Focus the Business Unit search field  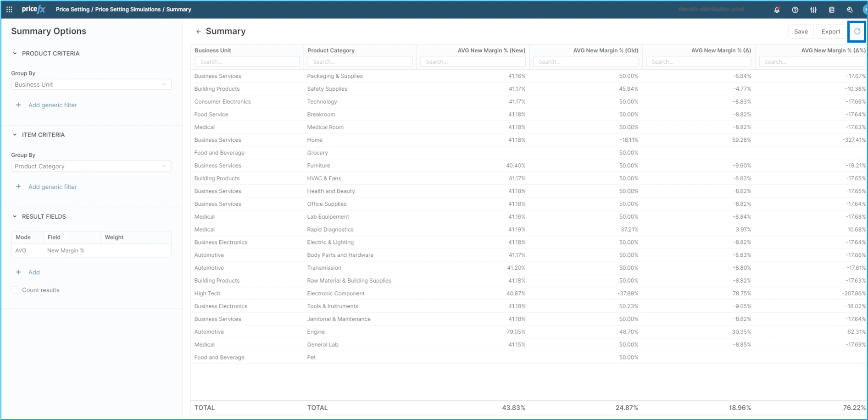tap(247, 61)
